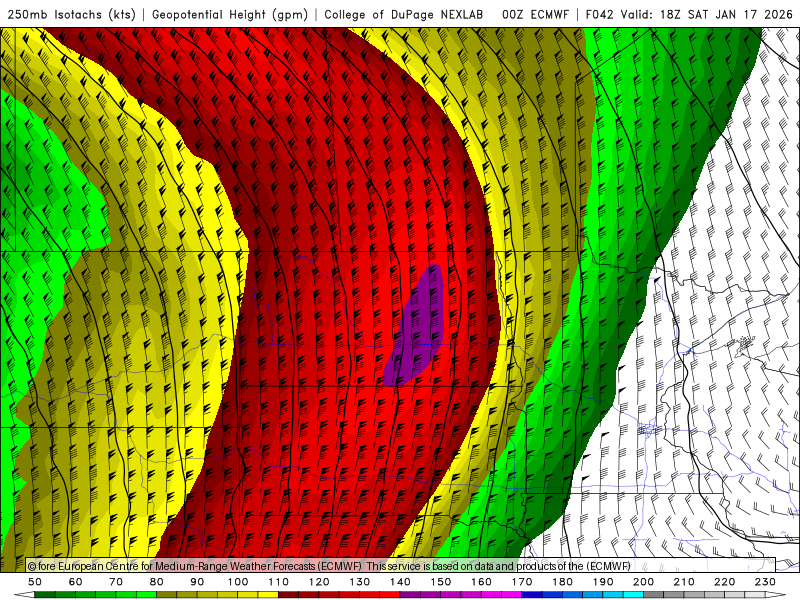Viewport: 800px width, 600px height.
Task: Click the 200 label on the color bar
Action: [644, 582]
